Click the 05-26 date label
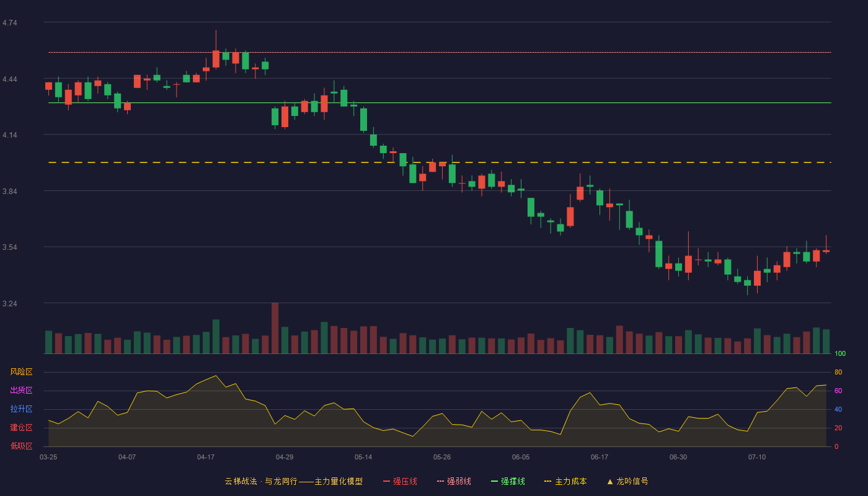The height and width of the screenshot is (496, 868). click(442, 457)
